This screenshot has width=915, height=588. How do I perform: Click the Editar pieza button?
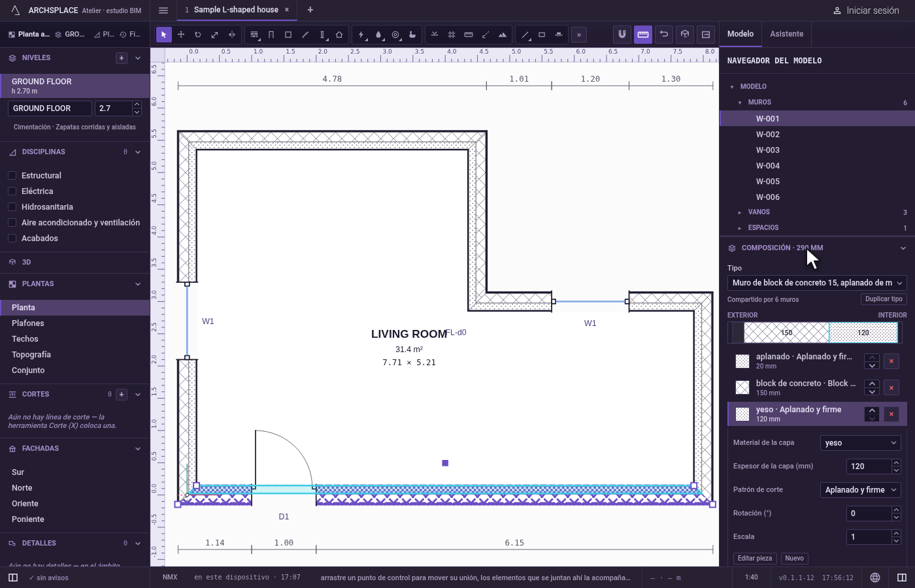click(755, 559)
